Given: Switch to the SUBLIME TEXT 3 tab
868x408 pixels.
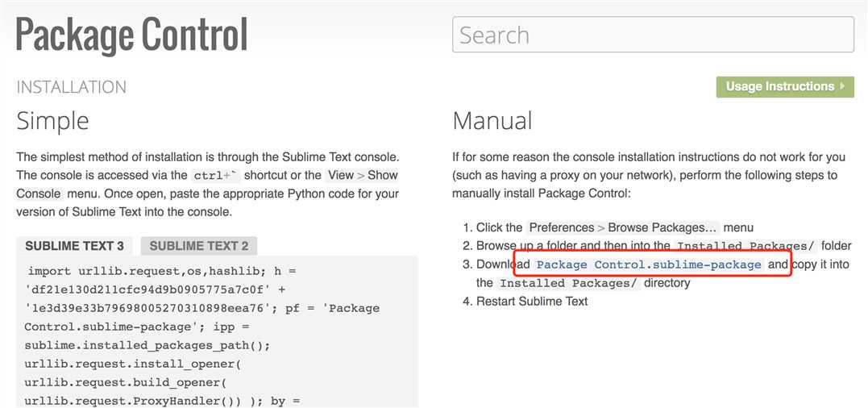Looking at the screenshot, I should coord(75,247).
